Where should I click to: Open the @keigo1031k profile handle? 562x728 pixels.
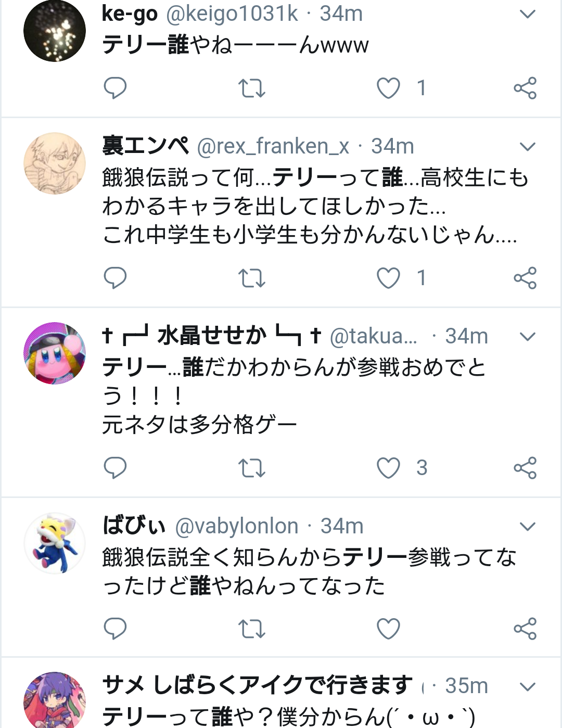232,14
